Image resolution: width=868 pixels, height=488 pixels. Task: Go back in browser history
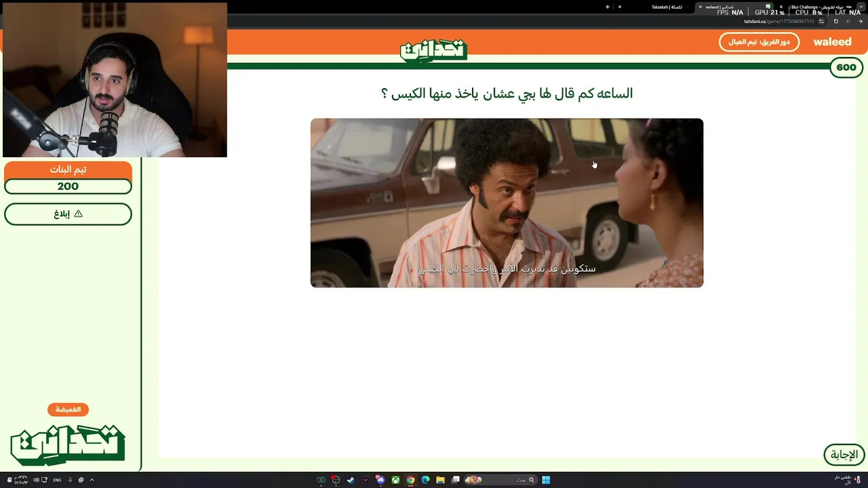(860, 21)
